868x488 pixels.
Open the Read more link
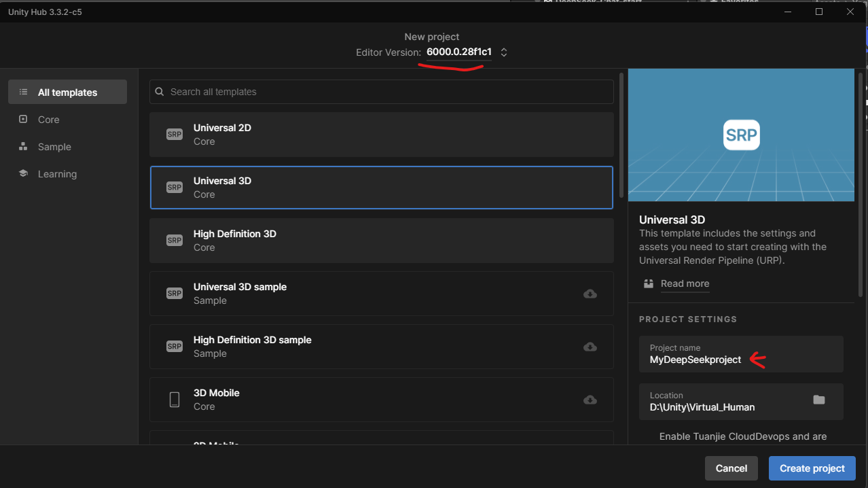(685, 283)
